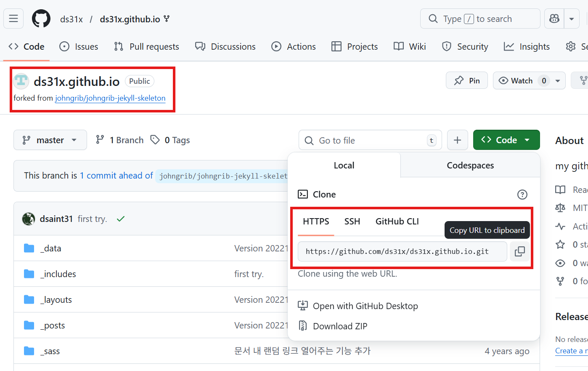Go to the Actions tab

click(294, 46)
